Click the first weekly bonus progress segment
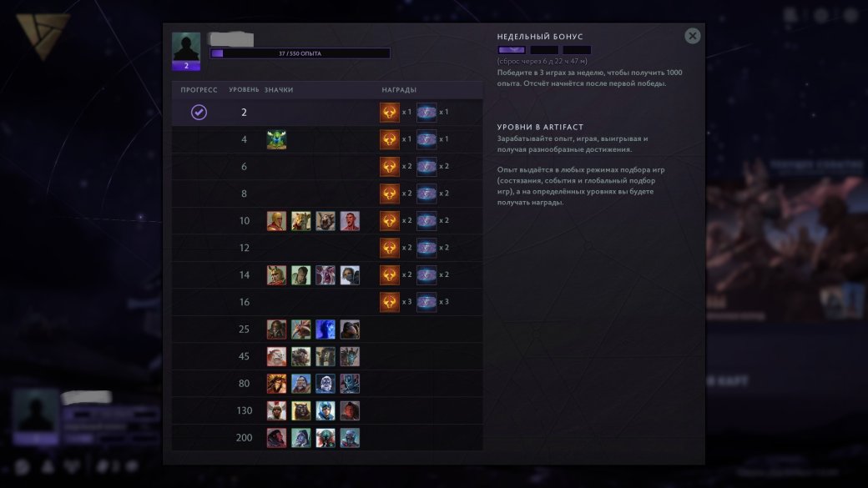 pos(512,50)
